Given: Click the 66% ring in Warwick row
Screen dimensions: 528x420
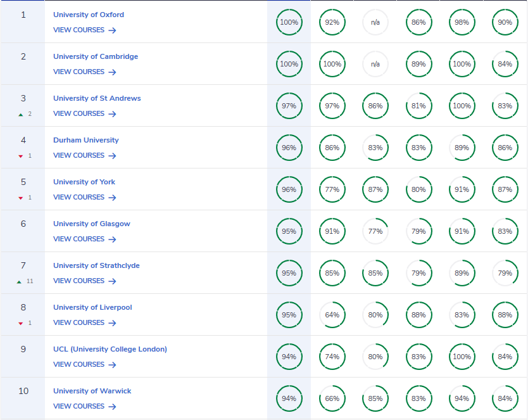Looking at the screenshot, I should coord(332,398).
